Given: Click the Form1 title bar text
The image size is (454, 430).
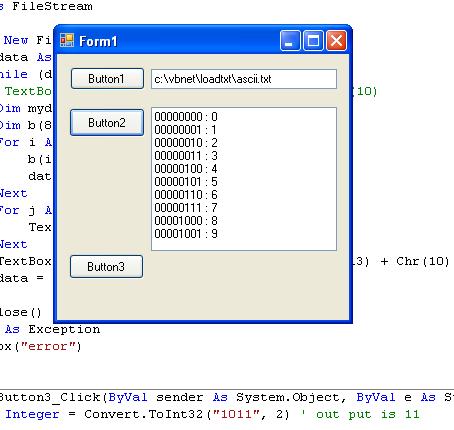Looking at the screenshot, I should tap(98, 41).
